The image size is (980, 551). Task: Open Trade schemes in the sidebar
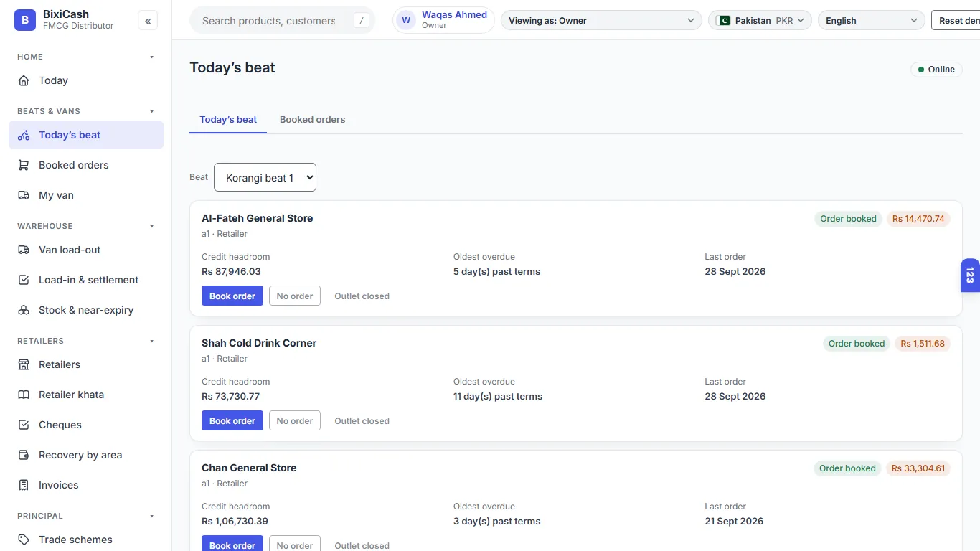pyautogui.click(x=86, y=540)
